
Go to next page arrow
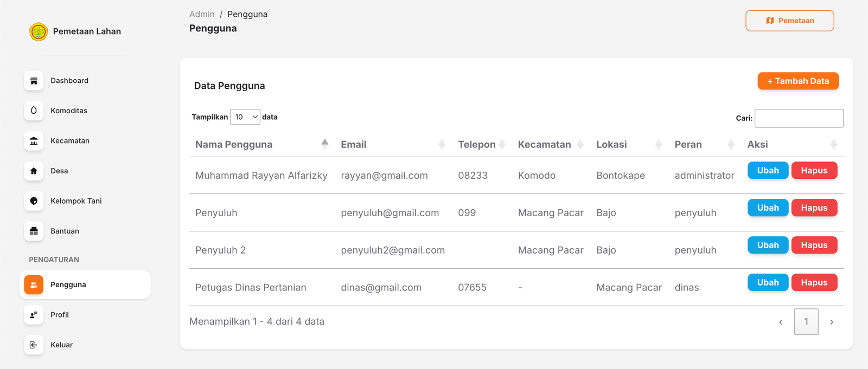832,322
